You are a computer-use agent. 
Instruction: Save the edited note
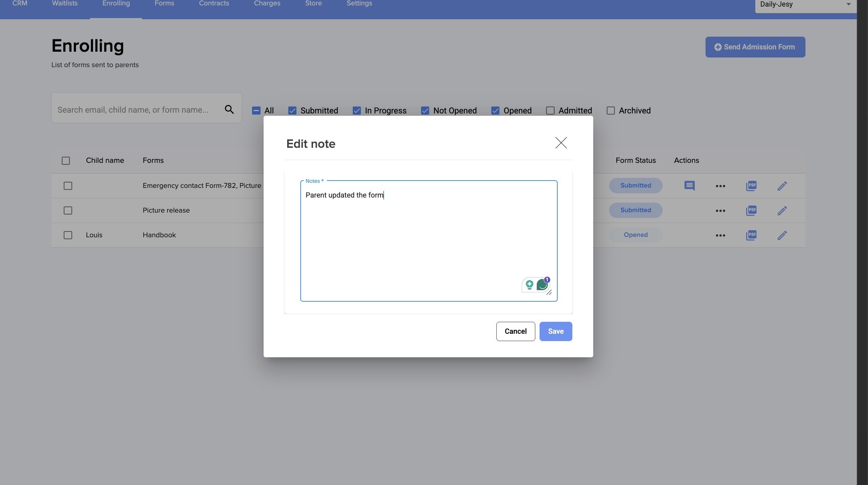[x=555, y=331]
